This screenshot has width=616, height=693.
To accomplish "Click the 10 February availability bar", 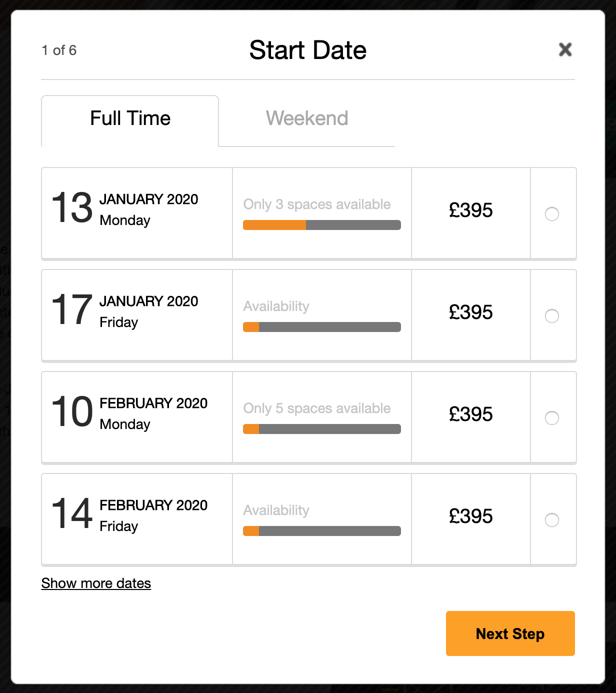I will coord(321,429).
